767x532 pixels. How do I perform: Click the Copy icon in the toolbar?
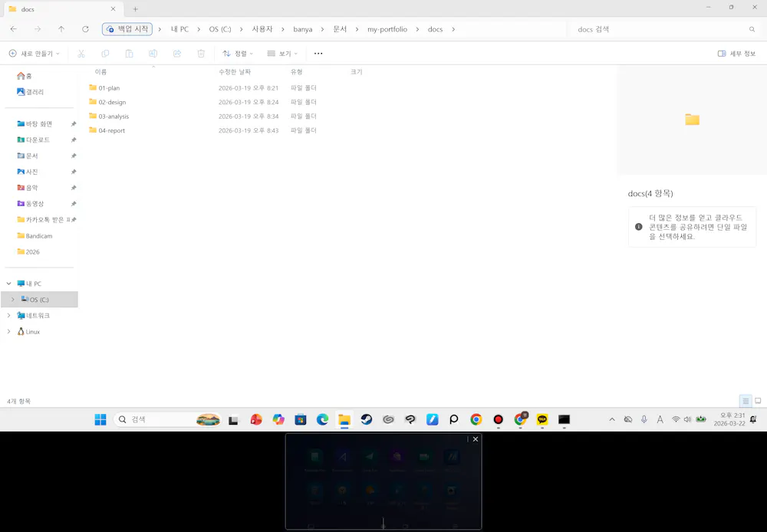tap(105, 54)
